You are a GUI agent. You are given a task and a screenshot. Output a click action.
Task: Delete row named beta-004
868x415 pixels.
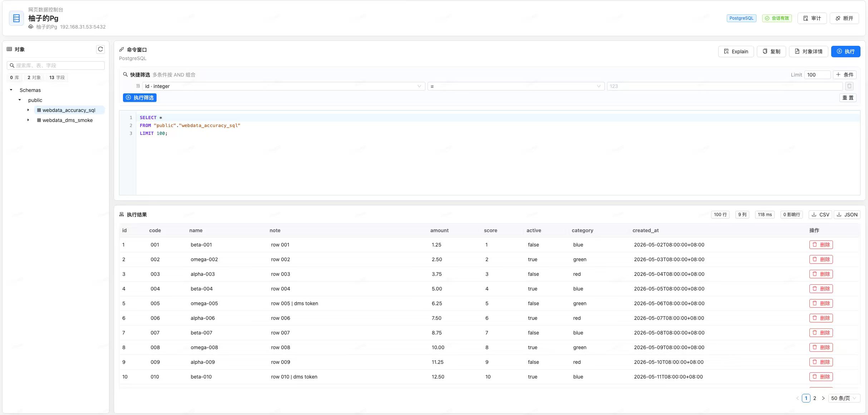pyautogui.click(x=821, y=289)
